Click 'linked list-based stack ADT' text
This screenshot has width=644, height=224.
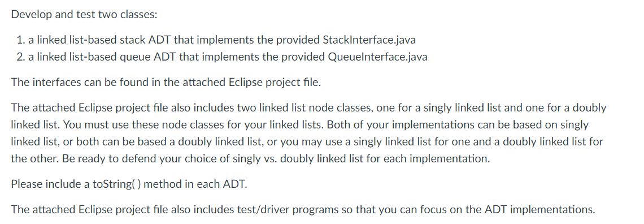coord(105,40)
